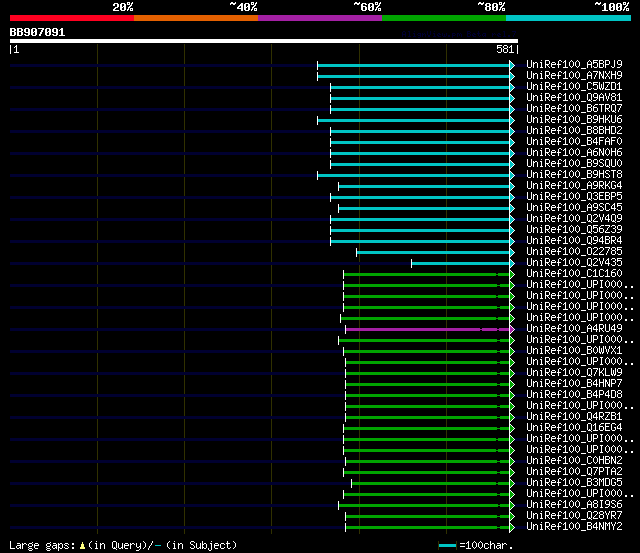Select the UniRef100_Q4RZB1 label
The width and height of the screenshot is (640, 553).
tap(574, 417)
